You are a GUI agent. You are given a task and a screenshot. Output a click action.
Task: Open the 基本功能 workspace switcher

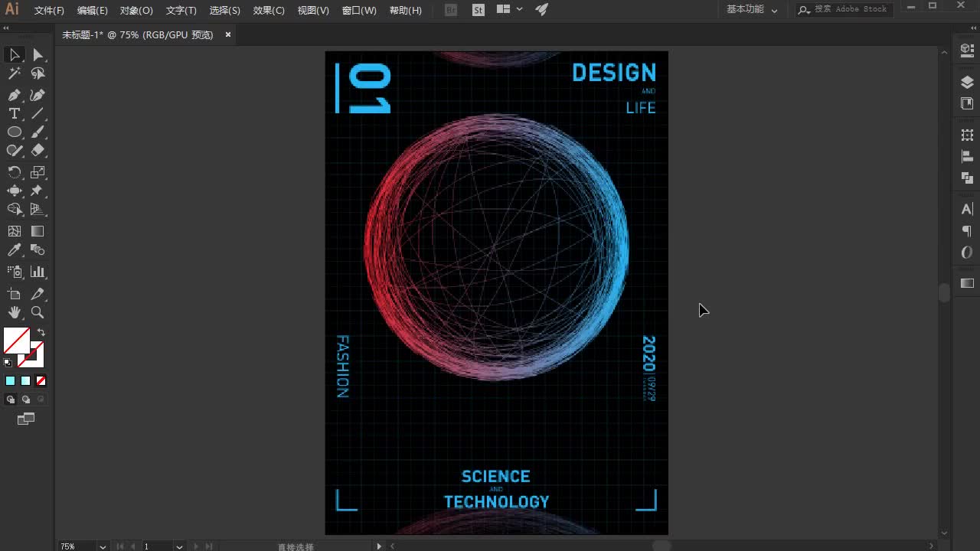752,9
